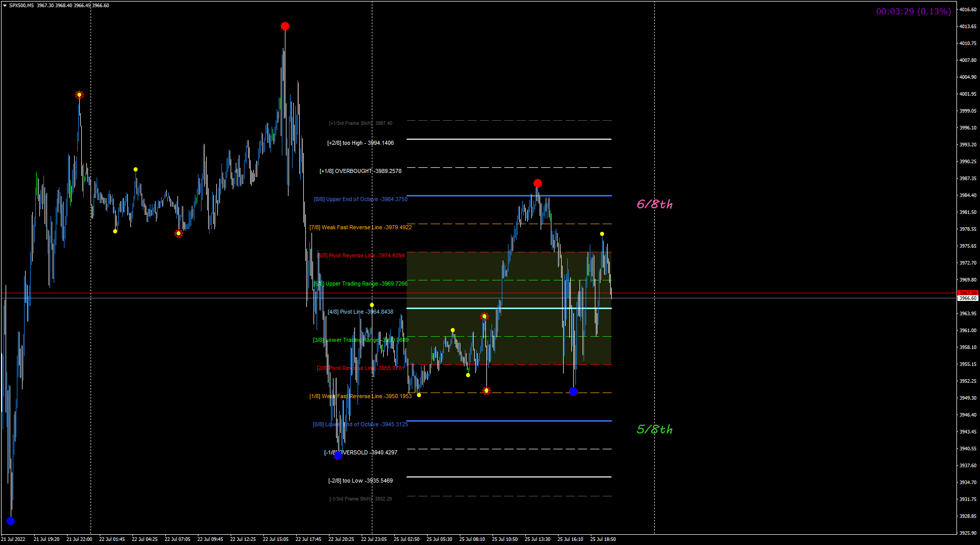980x545 pixels.
Task: Select the 25 Jul 10:50 time axis label
Action: 505,539
